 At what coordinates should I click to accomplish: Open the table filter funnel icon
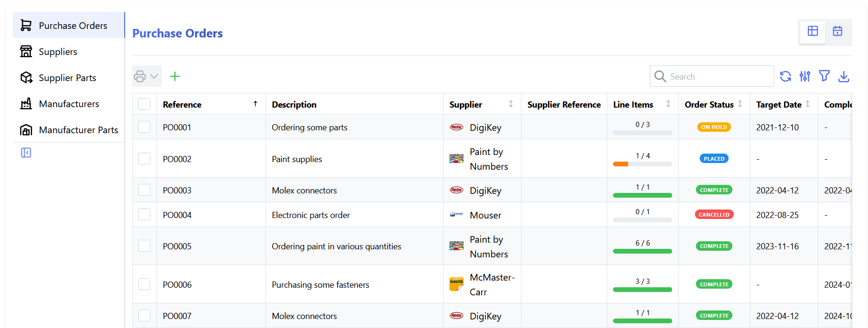pos(824,76)
